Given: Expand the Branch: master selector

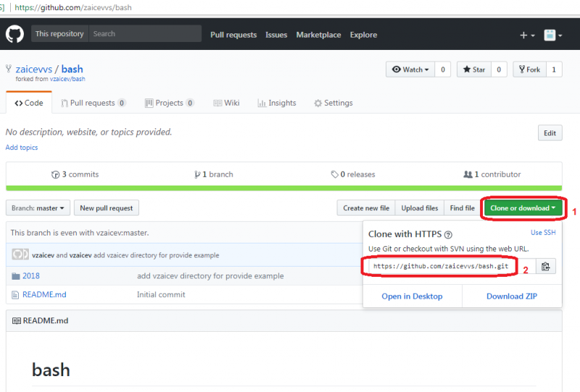Looking at the screenshot, I should tap(38, 208).
